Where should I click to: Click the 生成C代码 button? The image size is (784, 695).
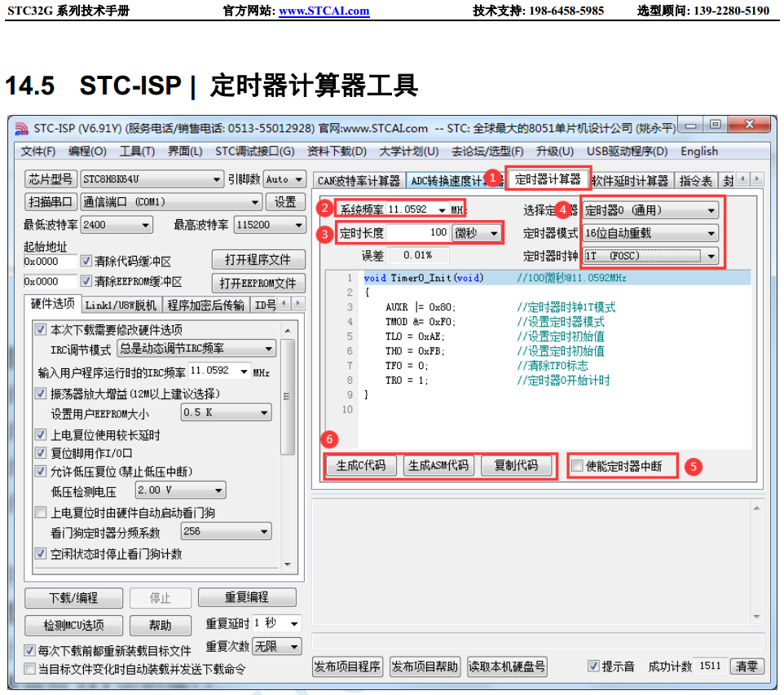(x=360, y=465)
